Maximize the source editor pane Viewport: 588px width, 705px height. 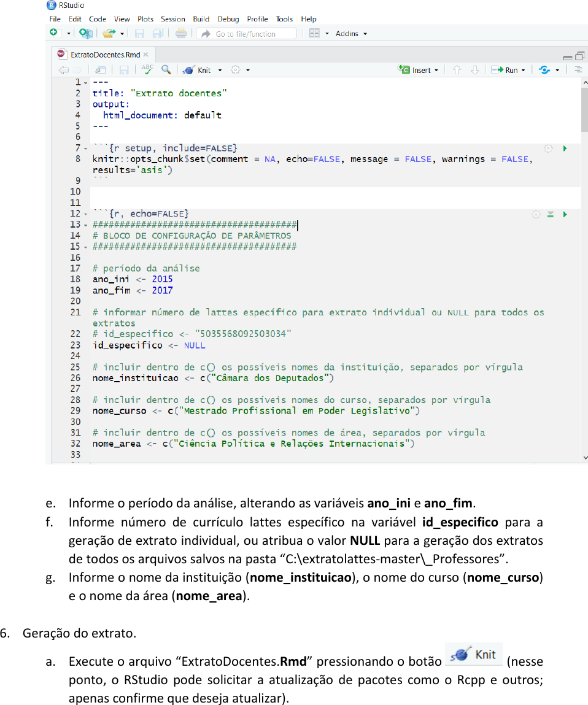point(580,56)
